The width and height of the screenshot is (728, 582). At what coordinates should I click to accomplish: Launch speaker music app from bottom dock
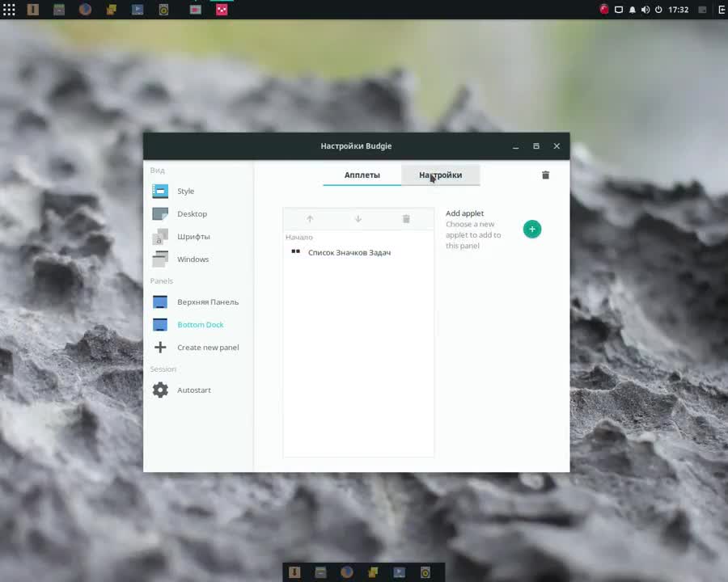click(425, 572)
